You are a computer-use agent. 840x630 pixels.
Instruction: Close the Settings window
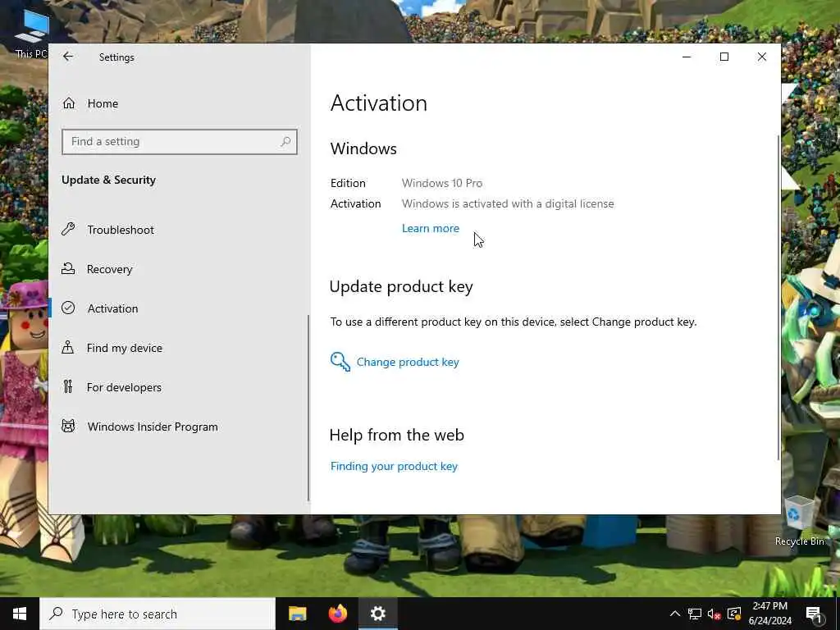coord(762,57)
